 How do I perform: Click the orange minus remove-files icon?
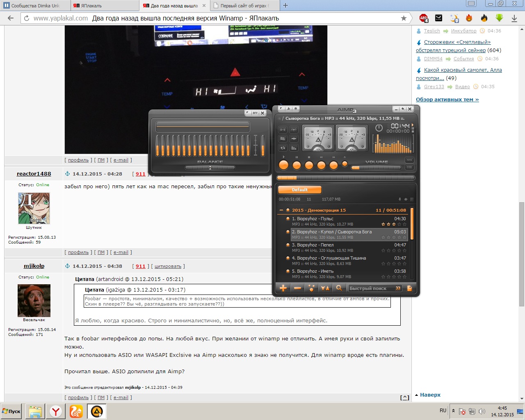click(x=298, y=288)
